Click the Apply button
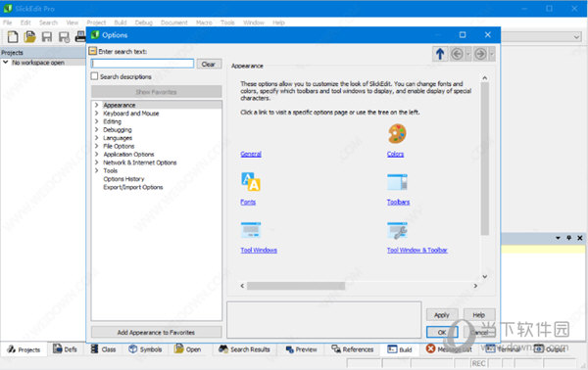The width and height of the screenshot is (588, 370). click(442, 315)
